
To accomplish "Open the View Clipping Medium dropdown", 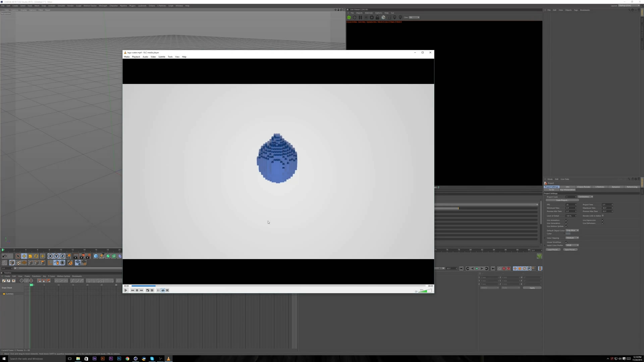I will 572,238.
